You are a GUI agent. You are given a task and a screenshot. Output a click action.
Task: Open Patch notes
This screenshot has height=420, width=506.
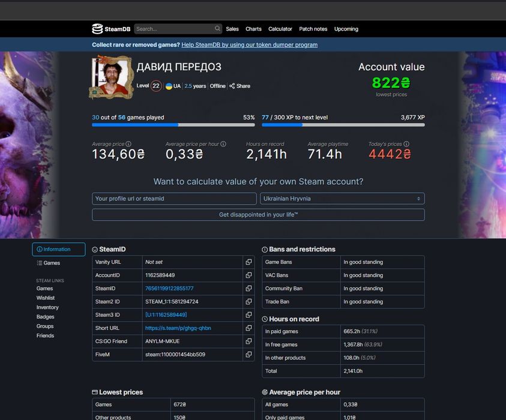pyautogui.click(x=313, y=29)
